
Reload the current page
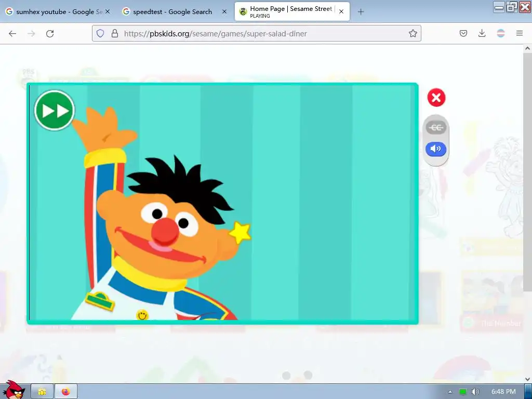click(50, 33)
